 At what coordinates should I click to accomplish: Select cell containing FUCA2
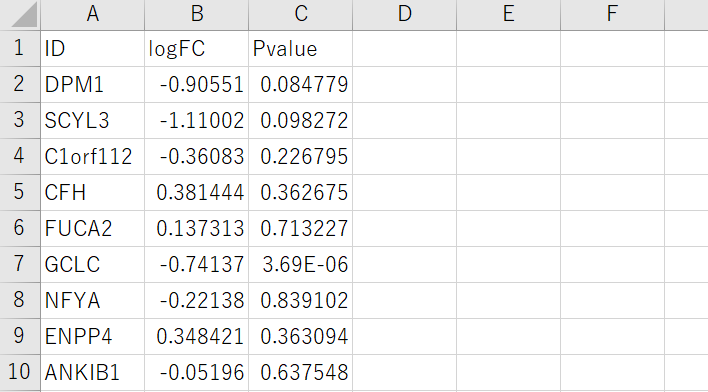tap(93, 229)
